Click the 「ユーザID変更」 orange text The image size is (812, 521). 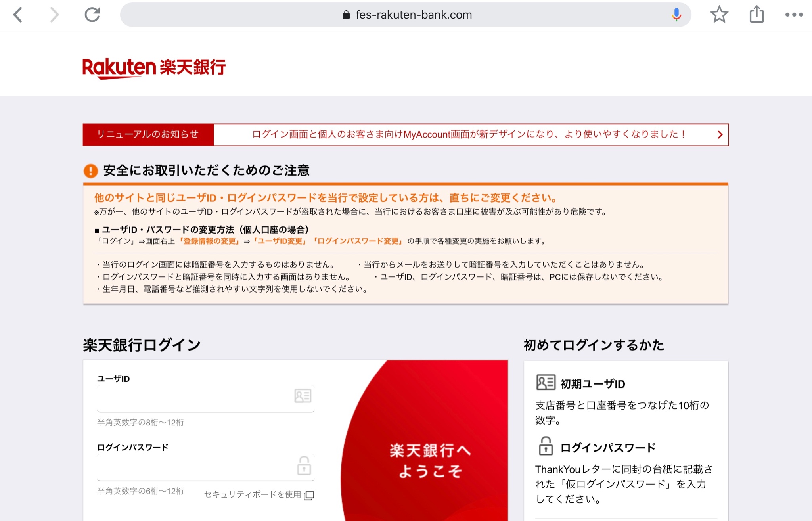(x=280, y=241)
